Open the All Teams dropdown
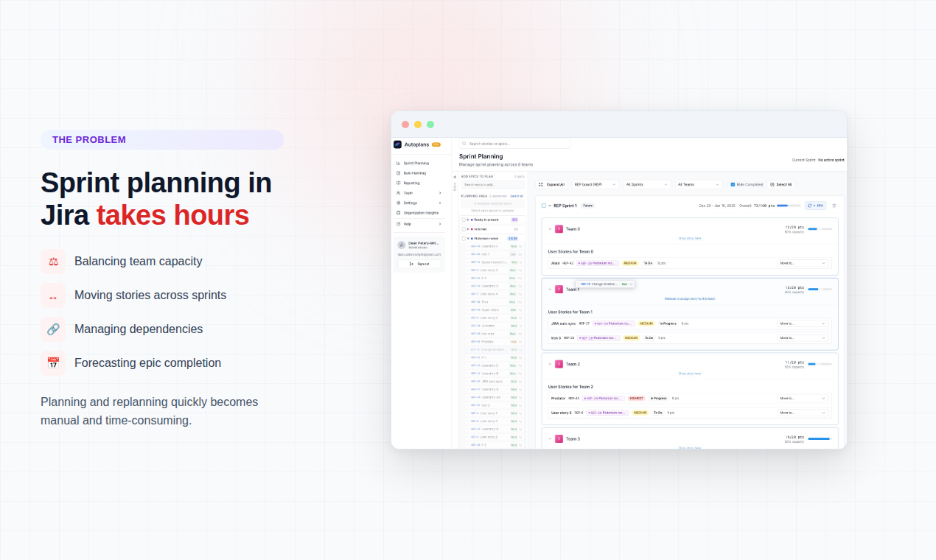Image resolution: width=936 pixels, height=560 pixels. [x=699, y=184]
